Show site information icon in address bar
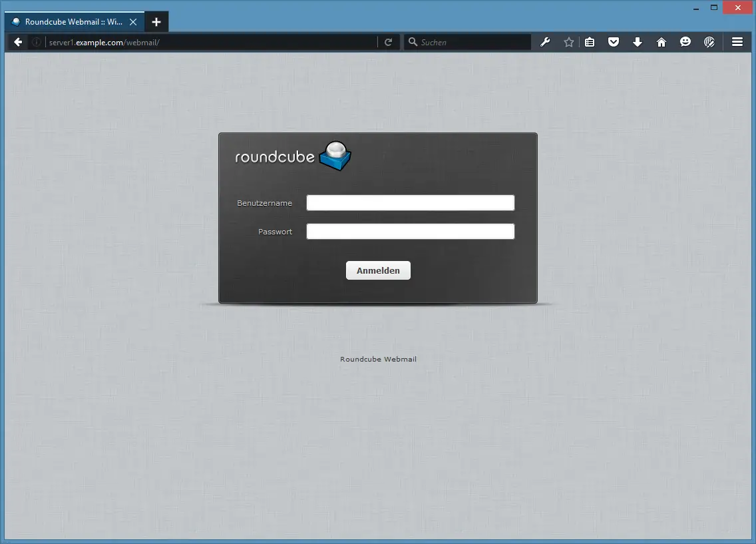The width and height of the screenshot is (756, 544). pyautogui.click(x=36, y=43)
